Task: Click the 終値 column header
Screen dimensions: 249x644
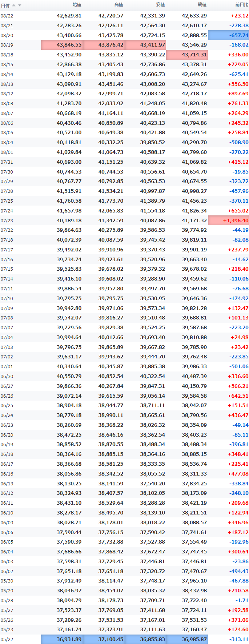Action: pyautogui.click(x=202, y=5)
